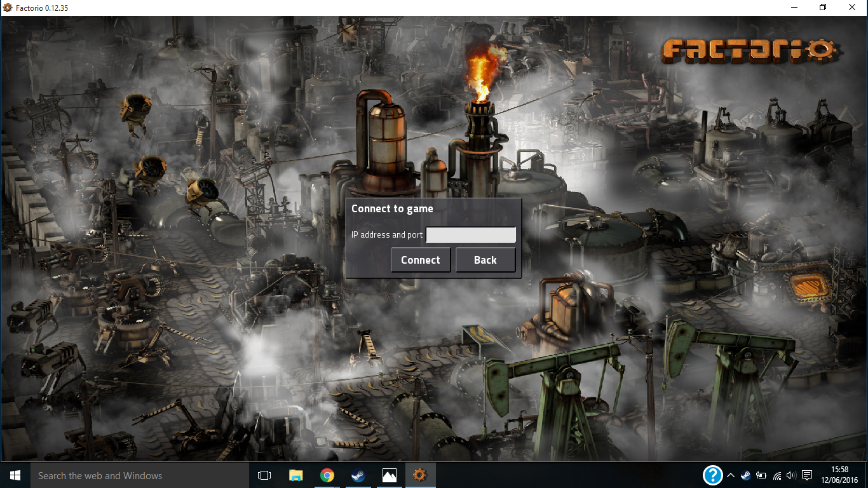This screenshot has height=488, width=868.
Task: Click the Factorio icon in the title bar
Action: coord(8,8)
